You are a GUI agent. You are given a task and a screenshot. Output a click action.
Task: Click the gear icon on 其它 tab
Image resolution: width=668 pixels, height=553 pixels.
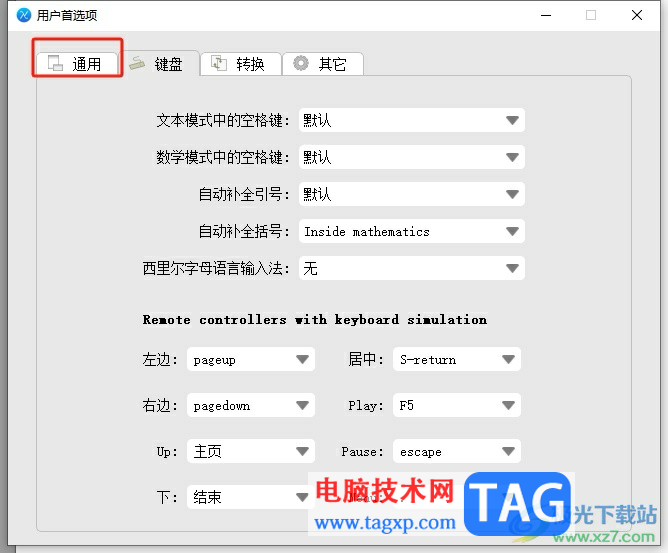click(301, 63)
